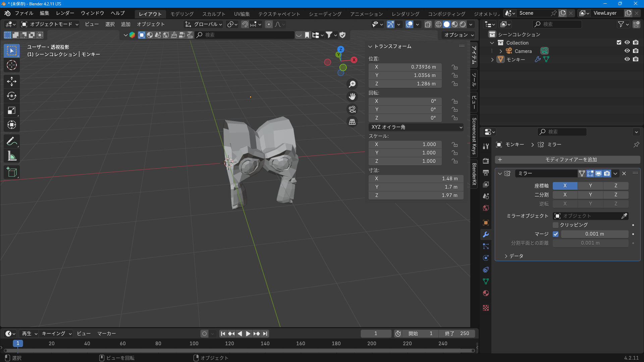Enable the Clipping checkbox

(x=555, y=225)
